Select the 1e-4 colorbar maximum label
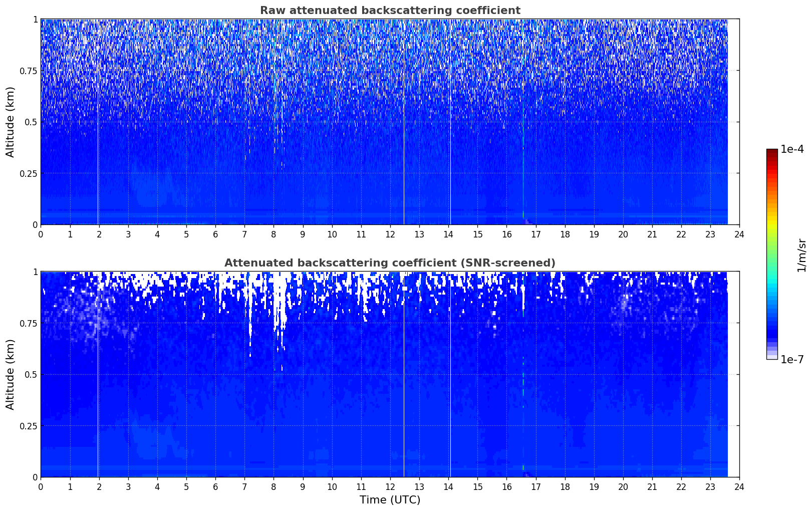 792,150
